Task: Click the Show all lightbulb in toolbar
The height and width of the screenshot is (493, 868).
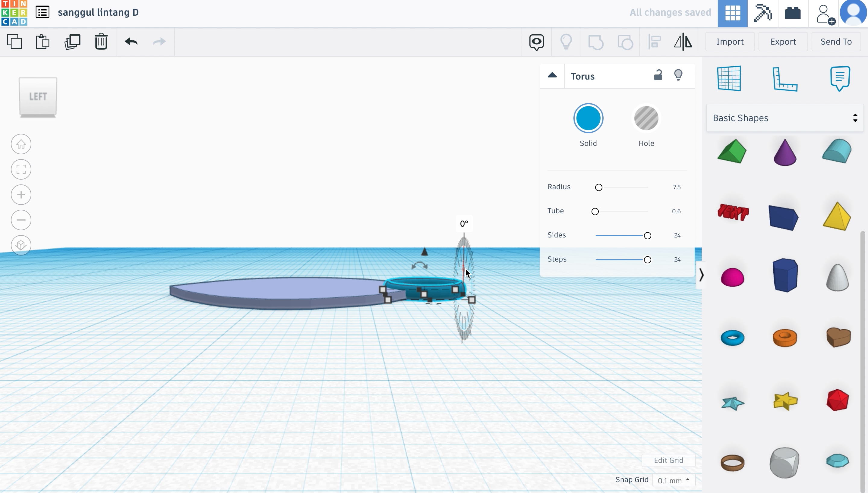Action: (x=566, y=42)
